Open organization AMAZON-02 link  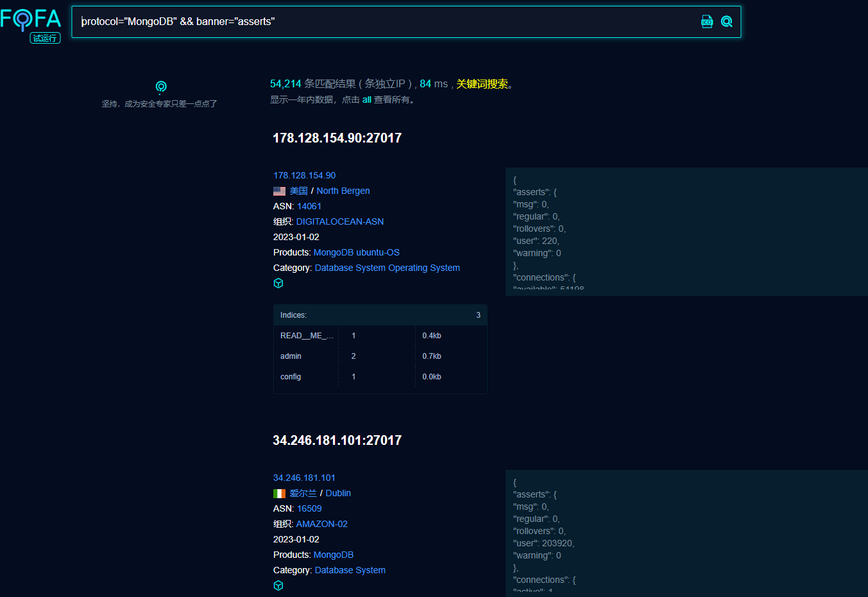[321, 524]
